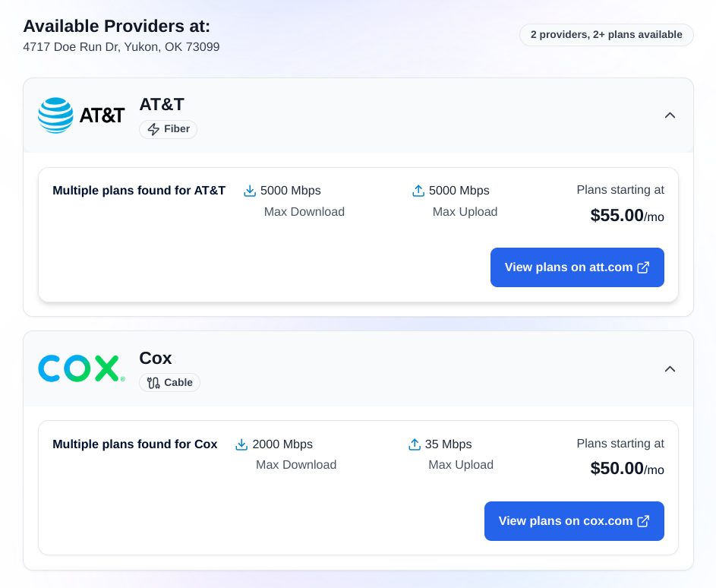Click the lightning icon on the Fiber badge

[154, 129]
